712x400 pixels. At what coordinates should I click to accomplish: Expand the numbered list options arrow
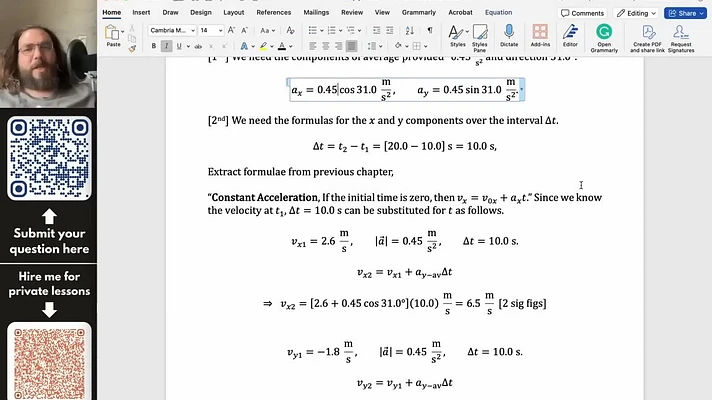(x=340, y=30)
